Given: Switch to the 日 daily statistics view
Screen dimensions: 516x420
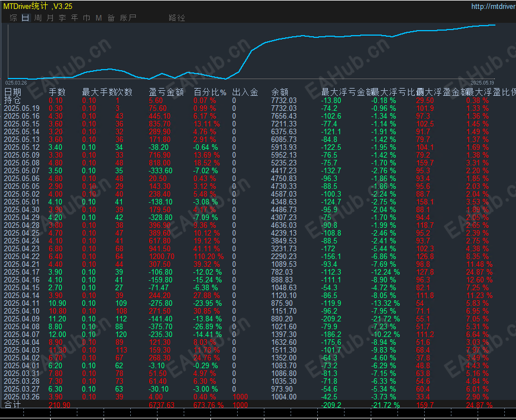Looking at the screenshot, I should tap(25, 18).
